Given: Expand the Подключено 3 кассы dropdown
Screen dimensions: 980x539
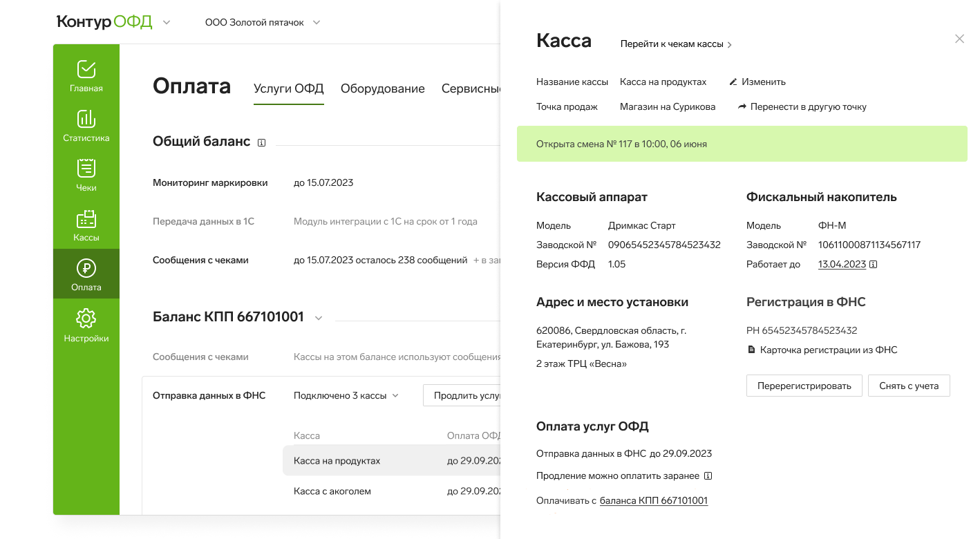Looking at the screenshot, I should click(346, 396).
